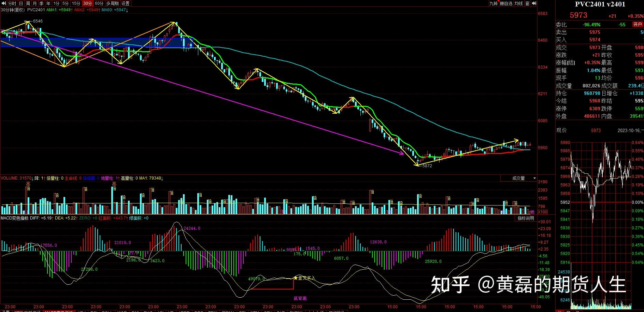Click the 6546 high price marker
Screen dimensions: 644x312
[38, 21]
